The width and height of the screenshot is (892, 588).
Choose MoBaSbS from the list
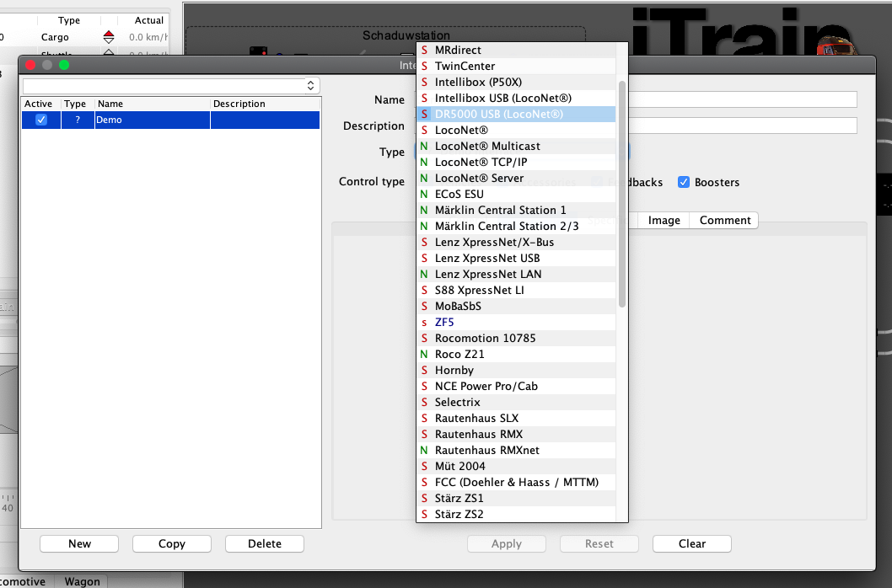pos(516,306)
